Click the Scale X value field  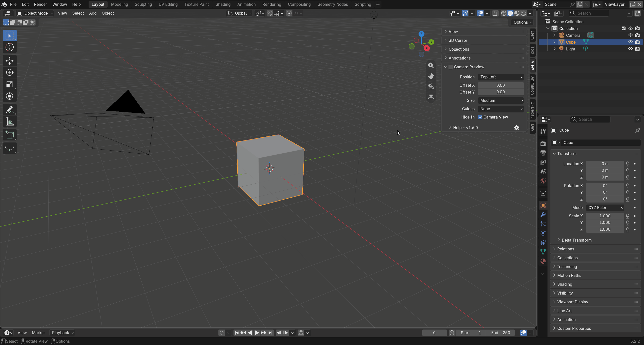point(605,216)
